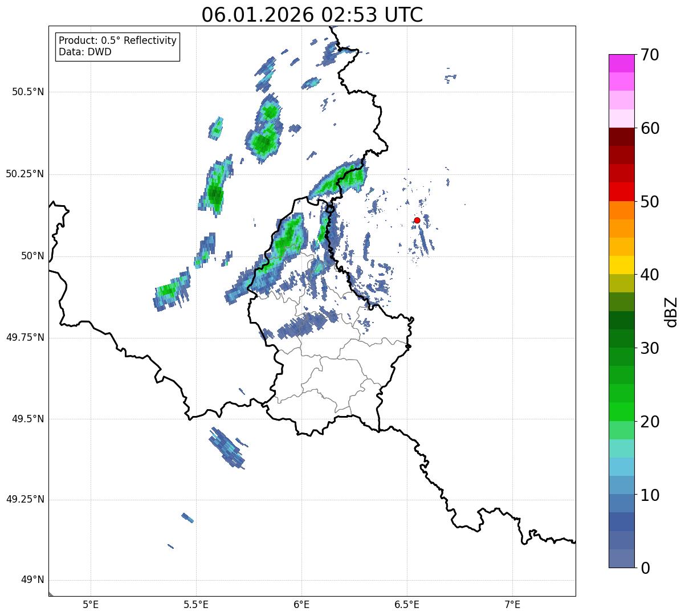Viewport: 685px width, 616px height.
Task: Click the 5.5°E longitude label
Action: coord(196,605)
